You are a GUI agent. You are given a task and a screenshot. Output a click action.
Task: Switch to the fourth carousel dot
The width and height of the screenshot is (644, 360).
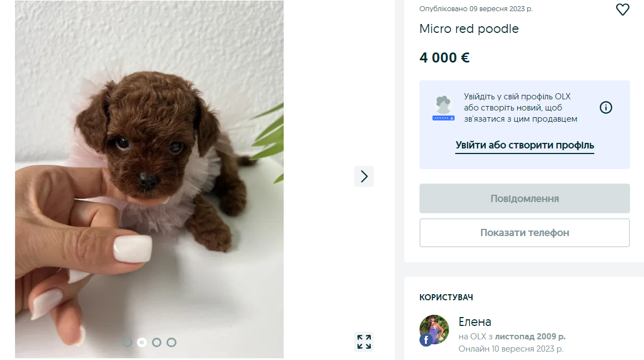[171, 342]
